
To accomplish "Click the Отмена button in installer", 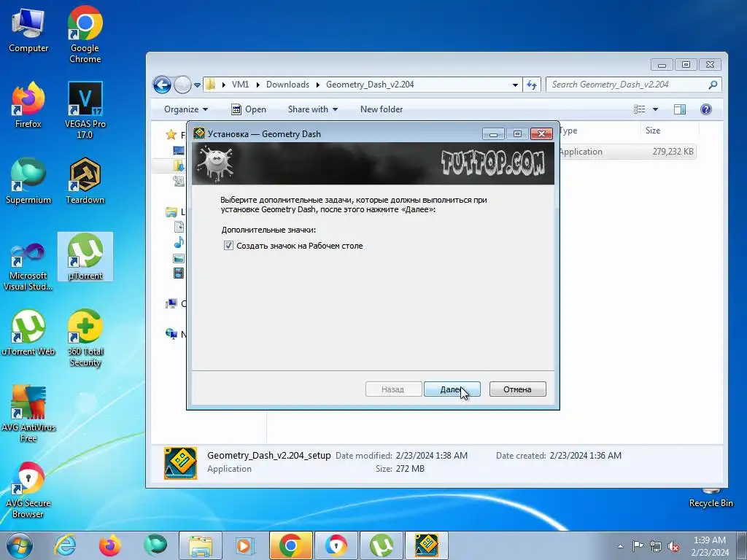I will click(517, 389).
